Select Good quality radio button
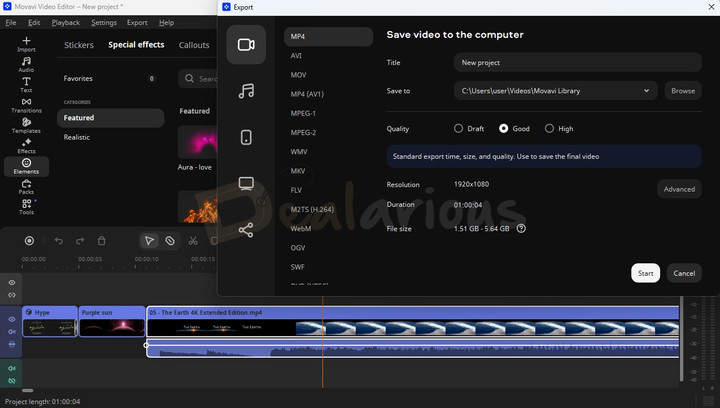Image resolution: width=720 pixels, height=408 pixels. coord(504,129)
